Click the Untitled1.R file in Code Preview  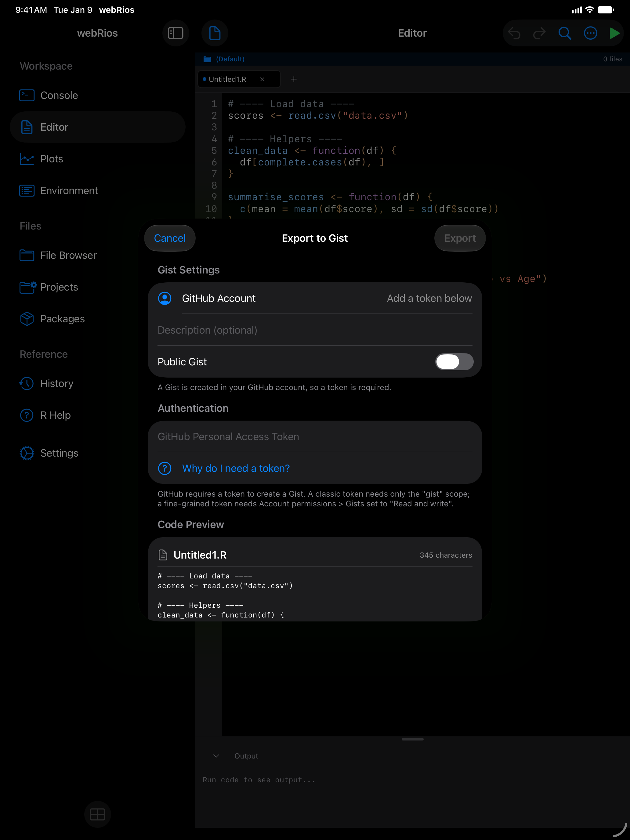[x=200, y=555]
